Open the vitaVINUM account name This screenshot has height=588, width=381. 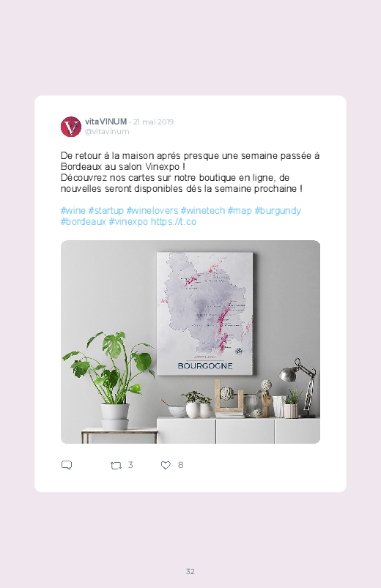coord(106,122)
